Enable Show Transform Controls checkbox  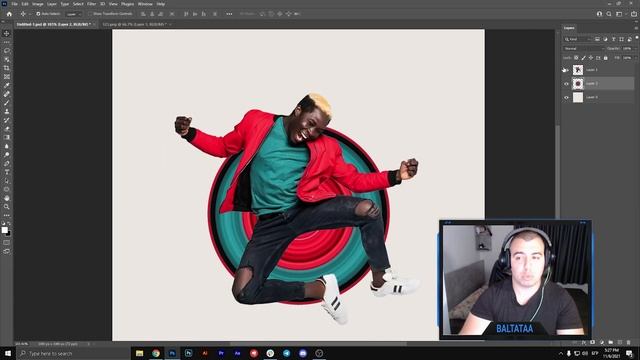coord(90,14)
